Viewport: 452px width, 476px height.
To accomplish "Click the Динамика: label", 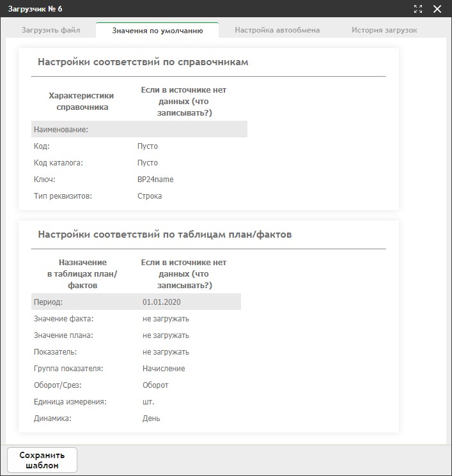I will (52, 418).
